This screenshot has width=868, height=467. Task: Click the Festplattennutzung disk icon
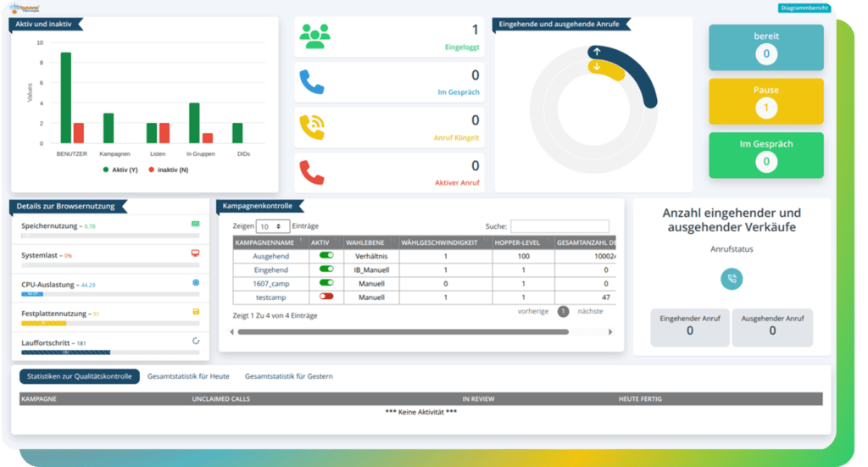click(196, 312)
